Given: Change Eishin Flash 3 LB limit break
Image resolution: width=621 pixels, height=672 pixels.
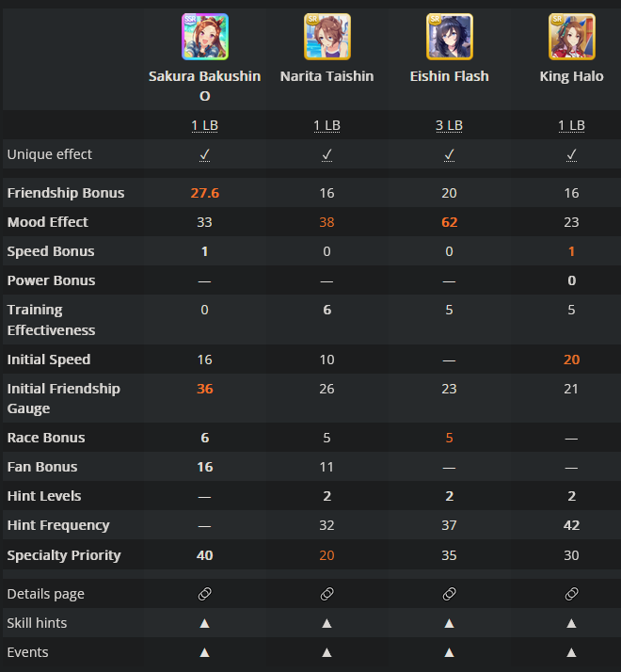Looking at the screenshot, I should pos(449,125).
